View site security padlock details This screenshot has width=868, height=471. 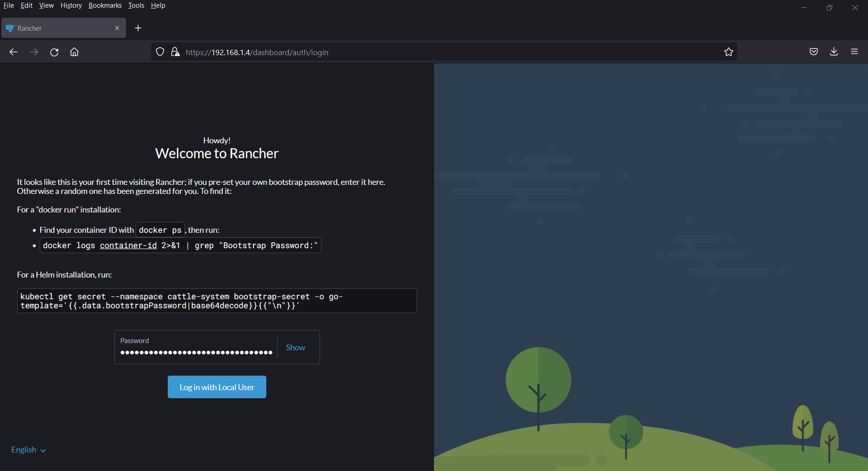[175, 52]
